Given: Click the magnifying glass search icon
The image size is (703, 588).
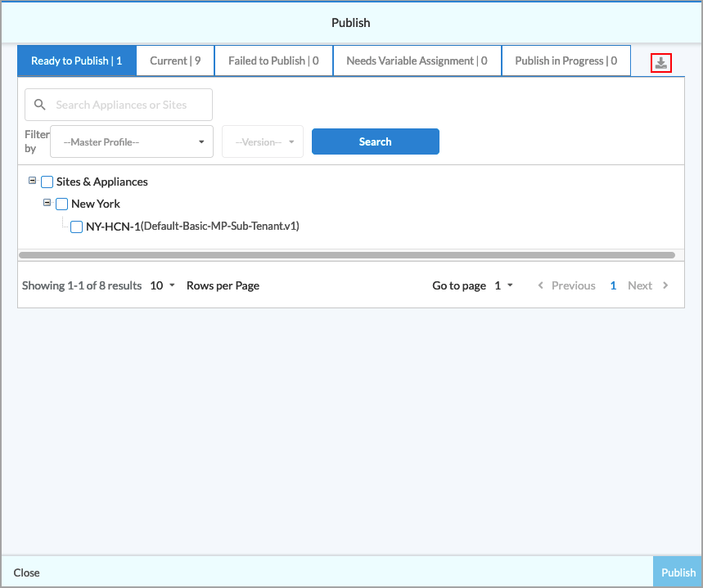Looking at the screenshot, I should point(39,105).
